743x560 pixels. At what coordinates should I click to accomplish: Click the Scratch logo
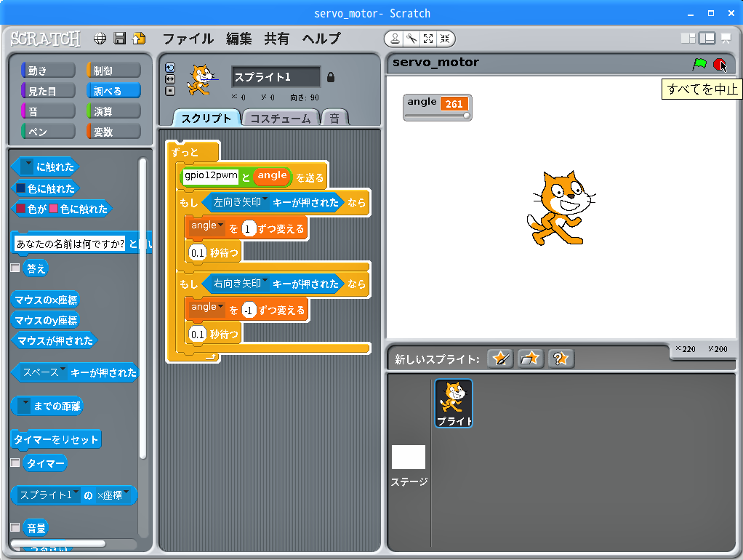pyautogui.click(x=46, y=39)
